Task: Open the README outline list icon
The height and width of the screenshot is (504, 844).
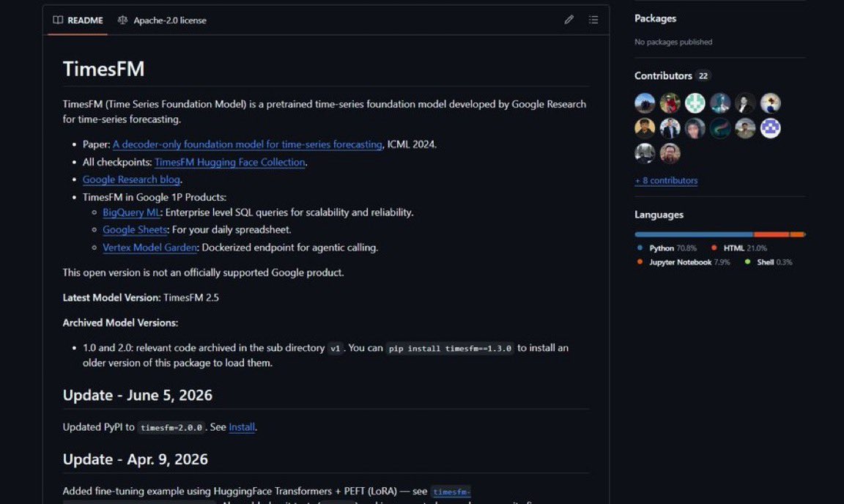Action: coord(593,20)
